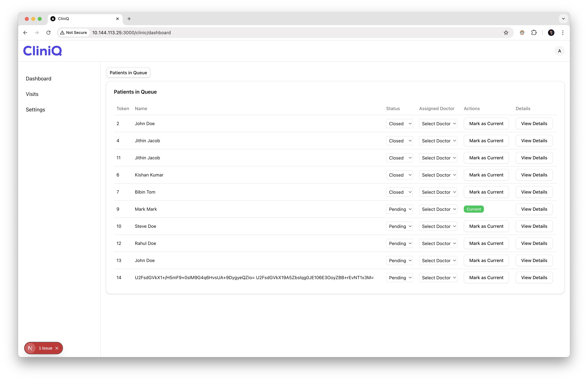Dismiss the 1 Issue badge

[x=57, y=348]
